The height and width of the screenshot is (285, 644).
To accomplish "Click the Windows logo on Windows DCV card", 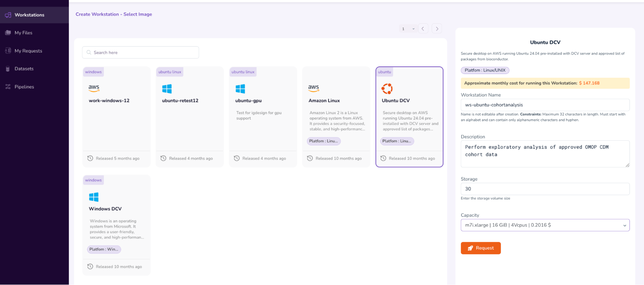I will pos(94,197).
